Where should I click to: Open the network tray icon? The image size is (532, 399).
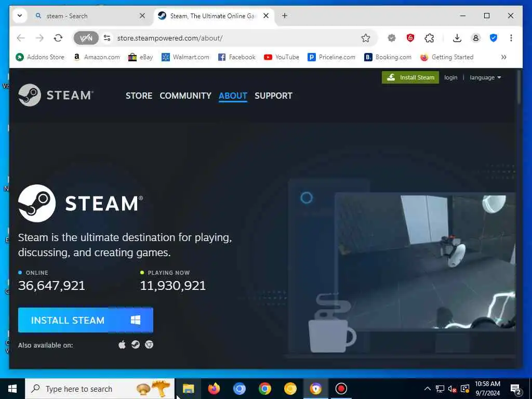pyautogui.click(x=440, y=389)
